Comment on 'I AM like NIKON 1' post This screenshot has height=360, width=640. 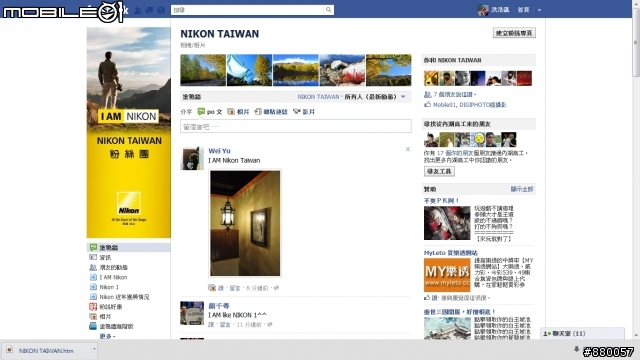pos(225,324)
